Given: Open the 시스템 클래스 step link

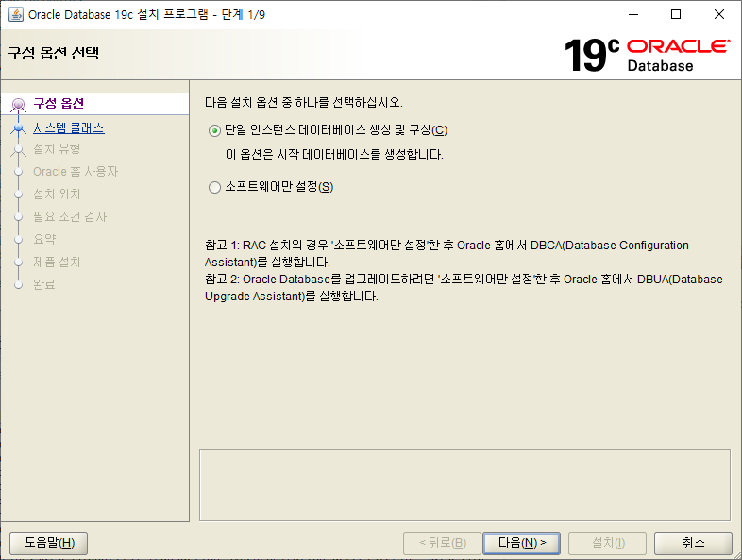Looking at the screenshot, I should [x=69, y=128].
